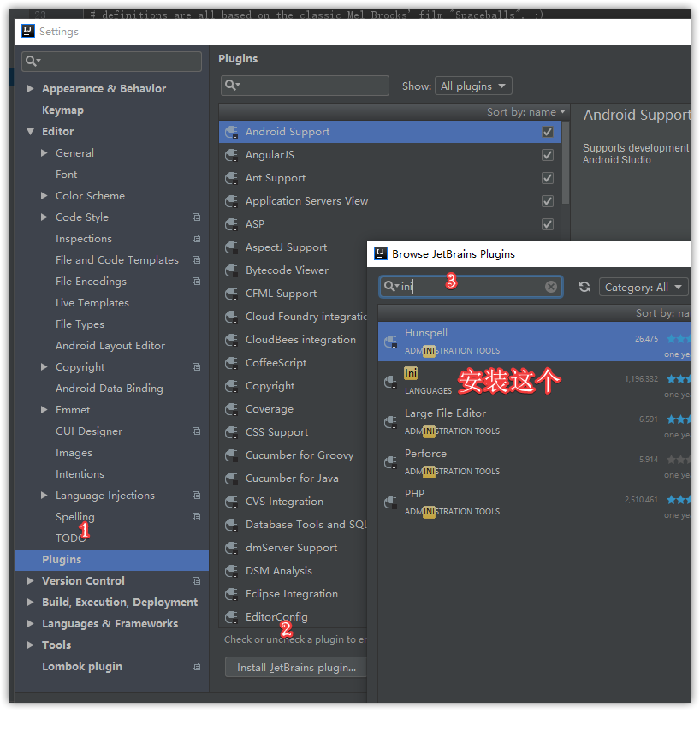Click the Hunspell plugin icon in browse list
The width and height of the screenshot is (700, 737).
(391, 342)
